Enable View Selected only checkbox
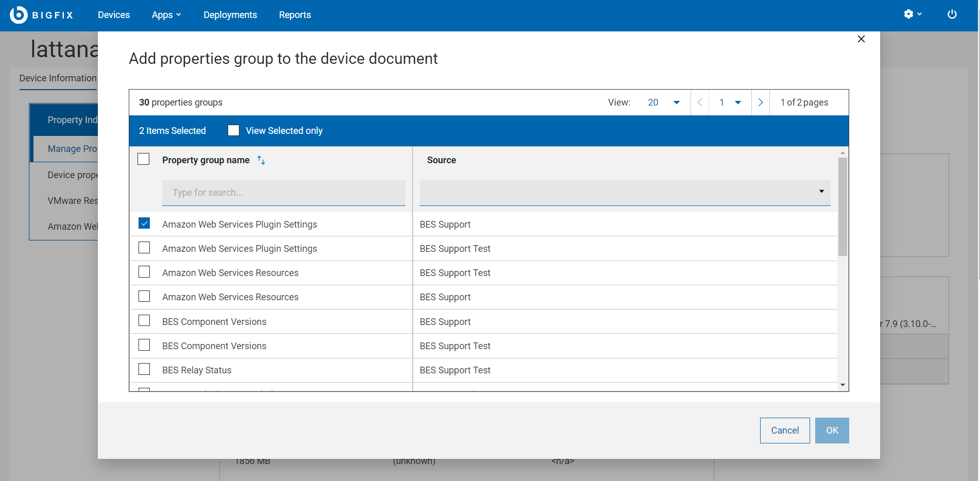The width and height of the screenshot is (980, 481). [x=233, y=130]
